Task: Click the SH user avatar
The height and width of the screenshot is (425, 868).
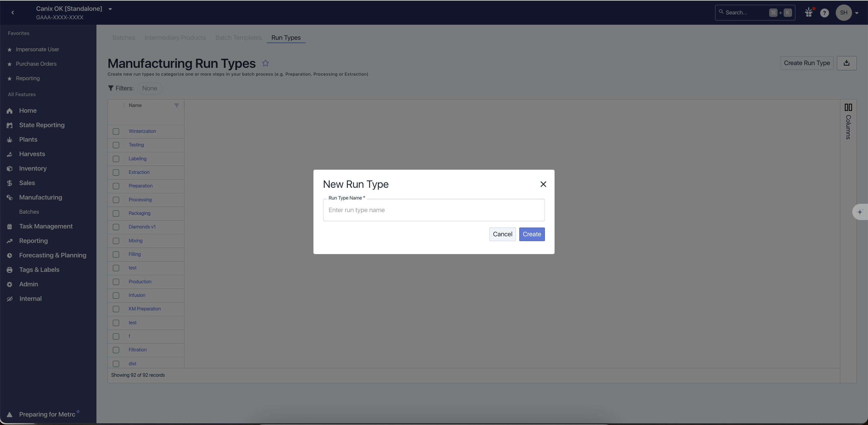Action: (843, 12)
